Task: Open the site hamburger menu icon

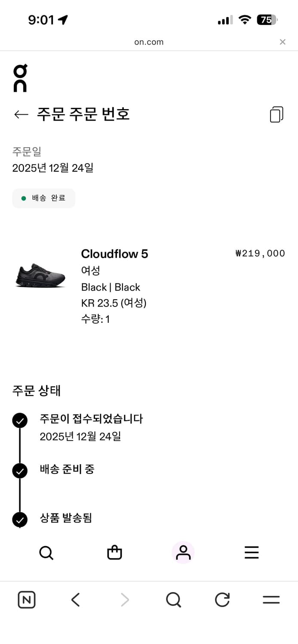Action: point(252,553)
